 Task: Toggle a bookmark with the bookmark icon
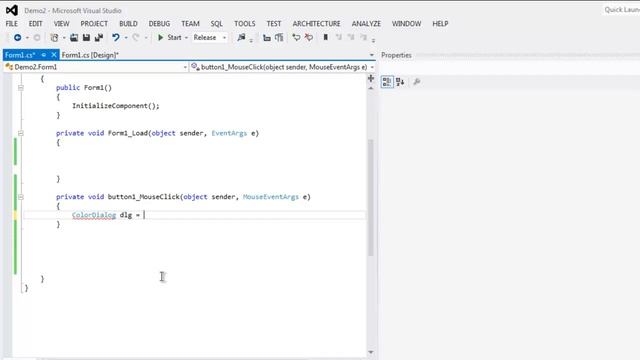pyautogui.click(x=325, y=38)
